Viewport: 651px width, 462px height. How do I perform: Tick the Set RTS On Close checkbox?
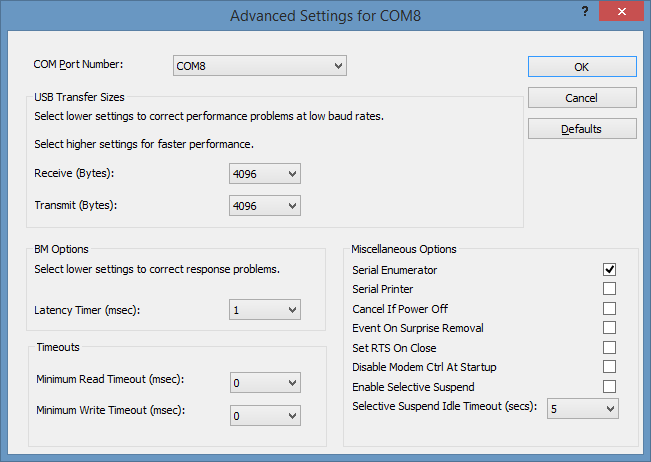[x=609, y=347]
